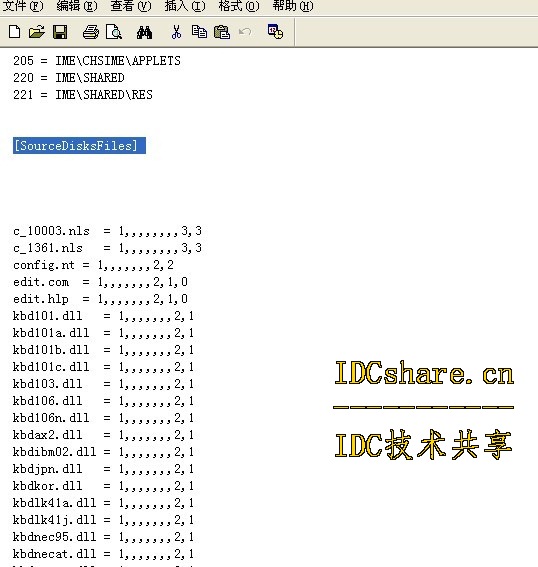Image resolution: width=538 pixels, height=567 pixels.
Task: Click the kbd101b.dll line
Action: click(x=103, y=350)
